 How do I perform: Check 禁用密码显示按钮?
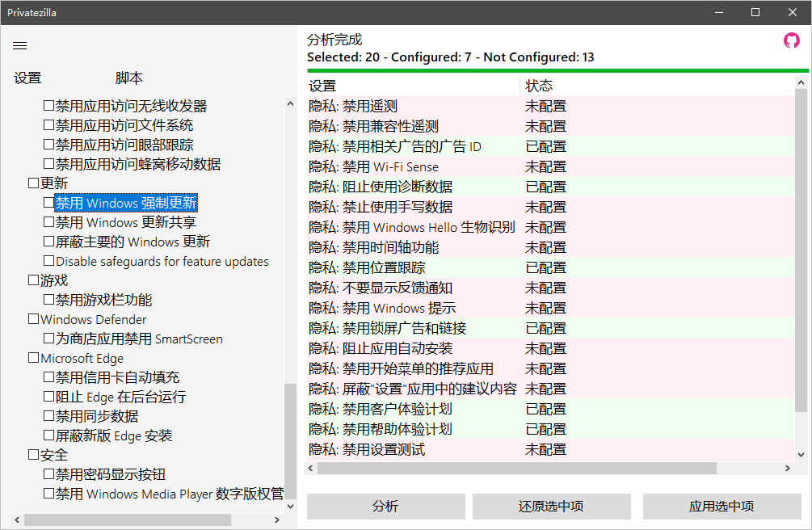pyautogui.click(x=49, y=474)
